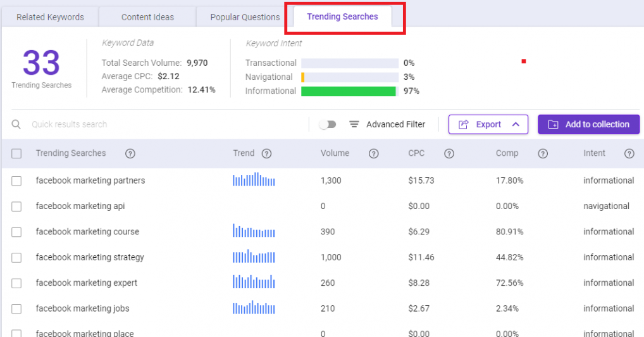Screen dimensions: 644x337
Task: Click the Advanced Filter lines icon
Action: click(x=354, y=124)
